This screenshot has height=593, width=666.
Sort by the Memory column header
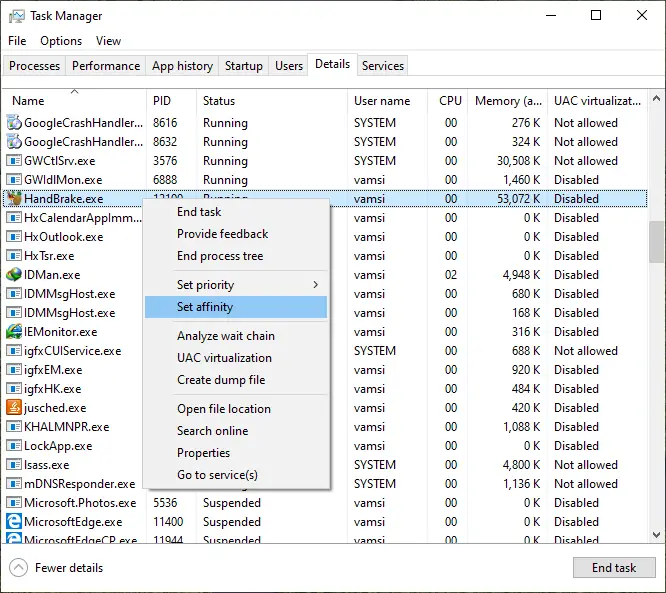[508, 101]
